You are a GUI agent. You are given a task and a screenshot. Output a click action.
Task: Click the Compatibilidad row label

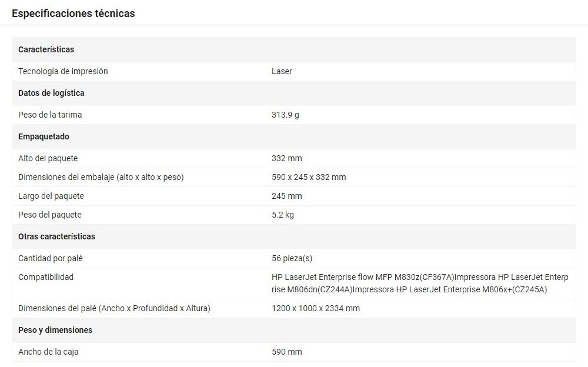pyautogui.click(x=46, y=277)
